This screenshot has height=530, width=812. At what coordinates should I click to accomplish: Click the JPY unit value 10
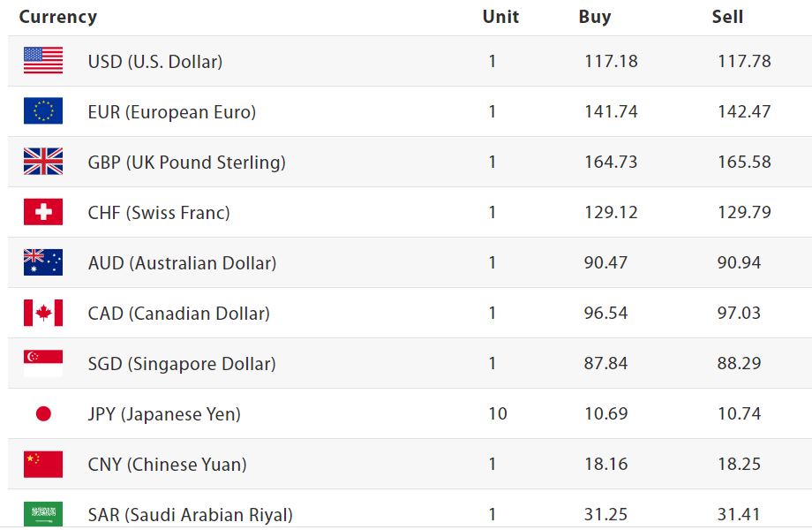498,414
